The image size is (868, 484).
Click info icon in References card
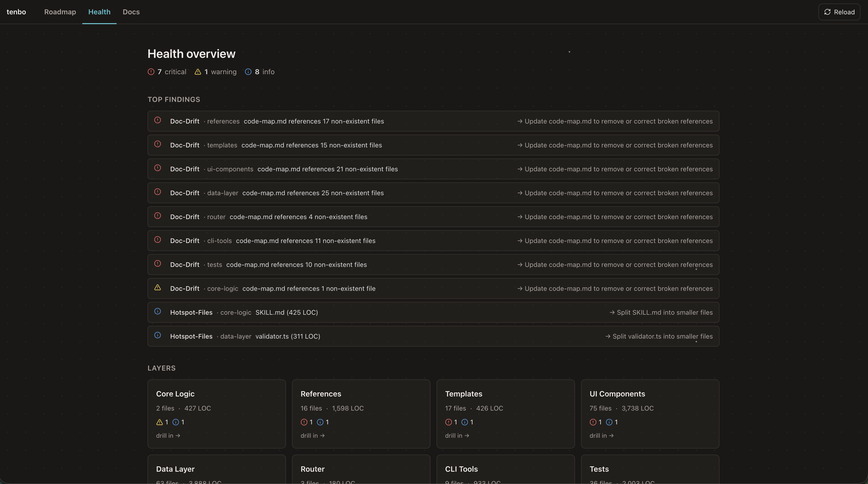click(x=320, y=422)
